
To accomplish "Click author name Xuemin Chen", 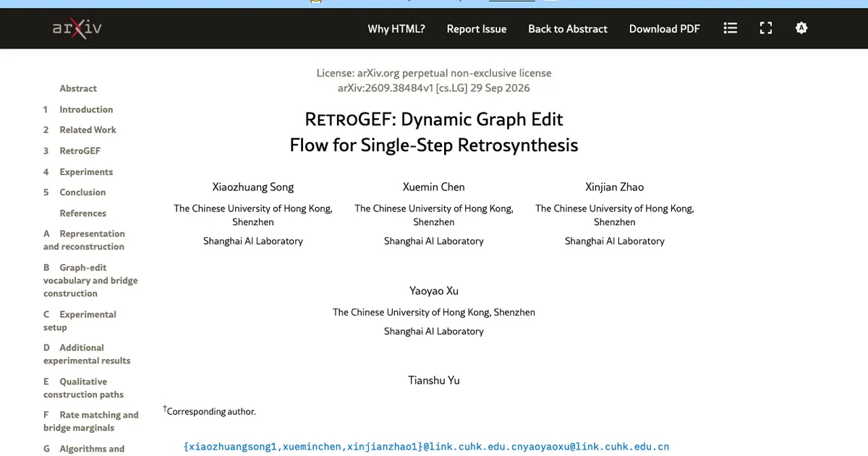I will click(x=434, y=187).
